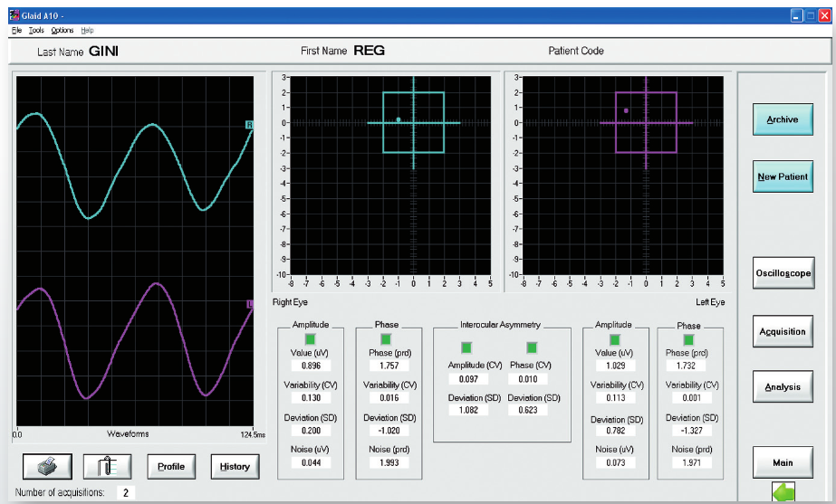
Task: Go to the Acquisition screen
Action: [783, 331]
